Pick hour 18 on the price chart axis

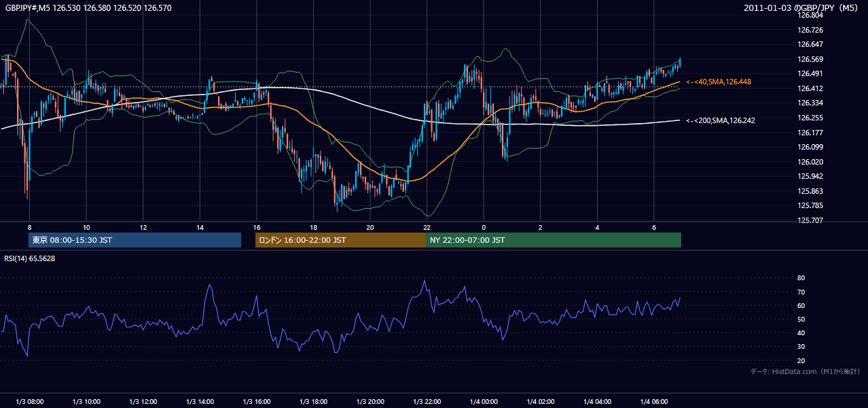coord(313,227)
